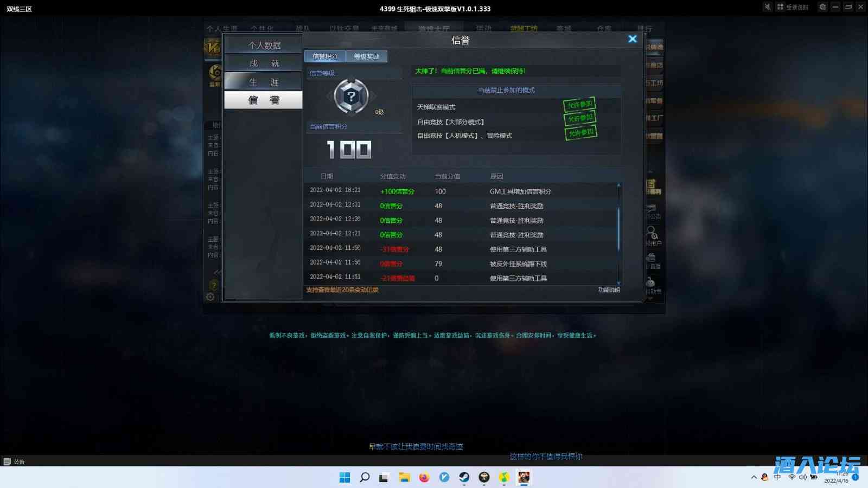Open Windows taskbar search
This screenshot has height=488, width=868.
365,477
